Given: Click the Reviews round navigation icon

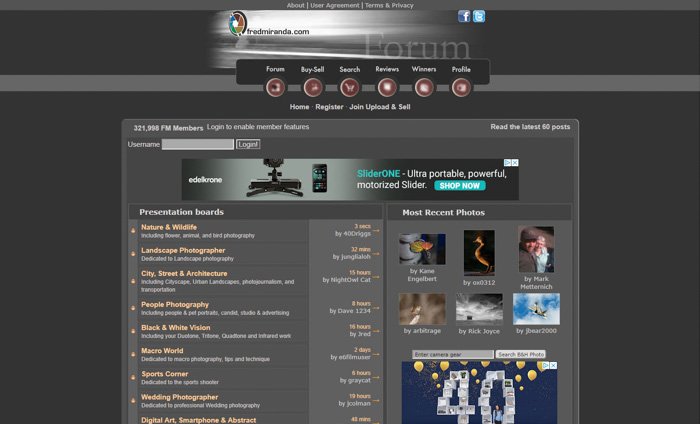Looking at the screenshot, I should pyautogui.click(x=387, y=87).
